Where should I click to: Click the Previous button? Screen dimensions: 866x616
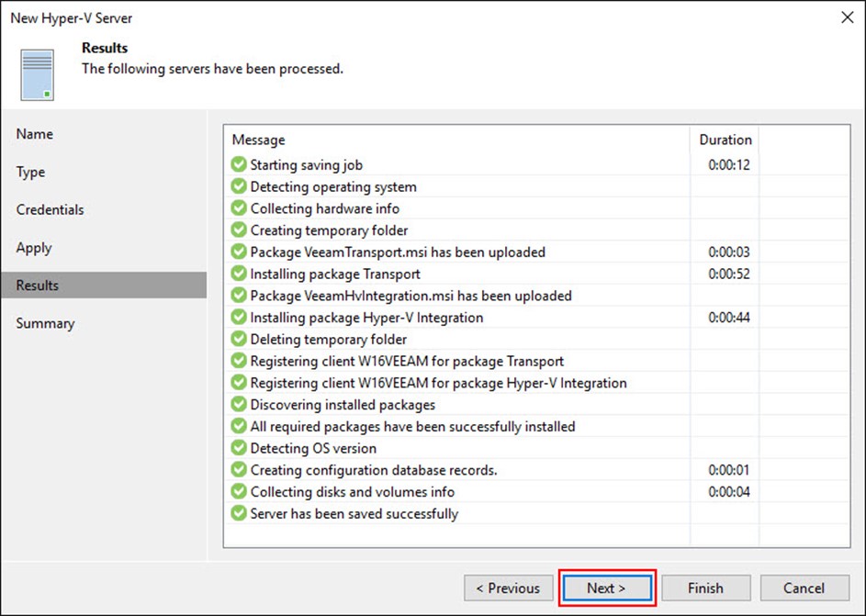point(508,588)
